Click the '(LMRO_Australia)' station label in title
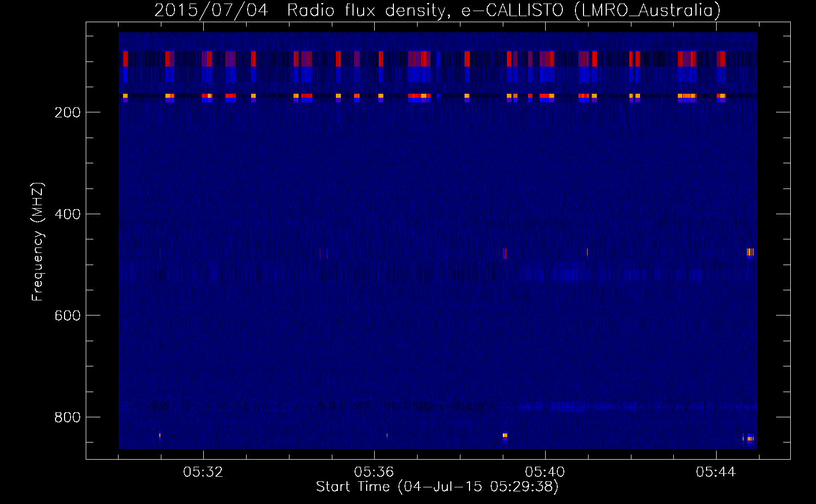The width and height of the screenshot is (816, 504). click(648, 11)
